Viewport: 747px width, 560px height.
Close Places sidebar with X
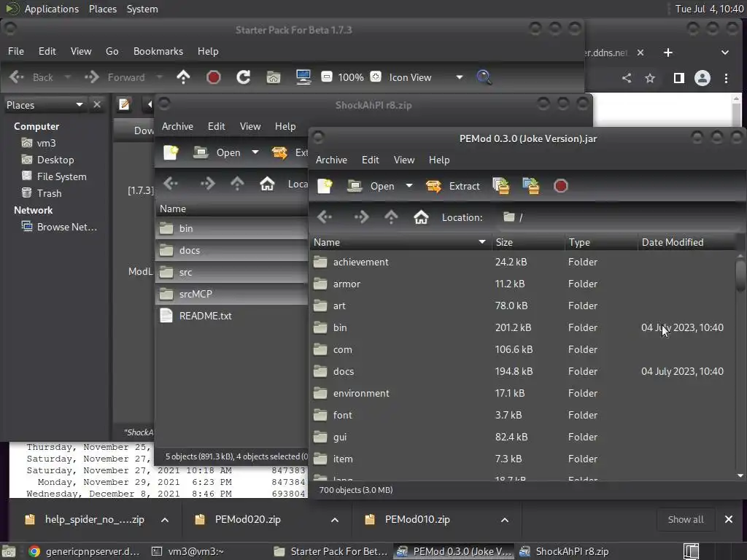(x=97, y=105)
